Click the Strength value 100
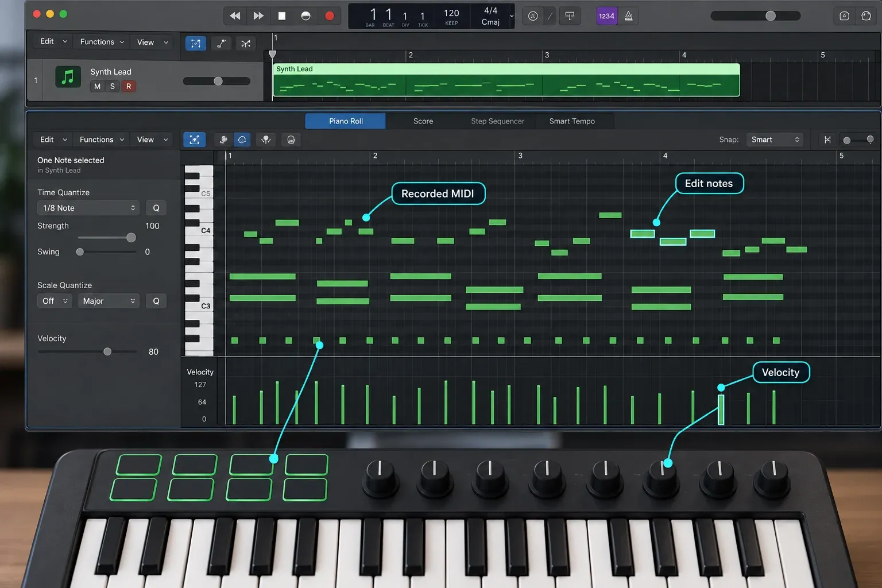The image size is (882, 588). [152, 226]
